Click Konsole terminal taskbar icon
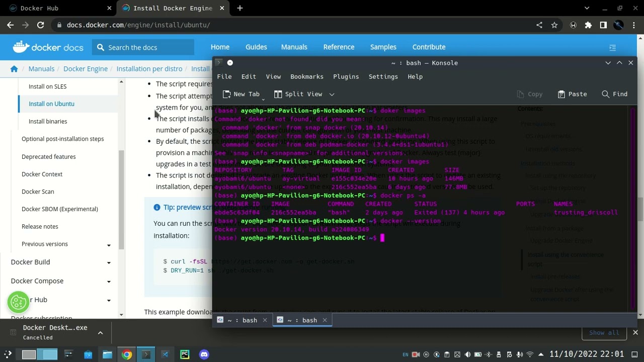 (145, 354)
